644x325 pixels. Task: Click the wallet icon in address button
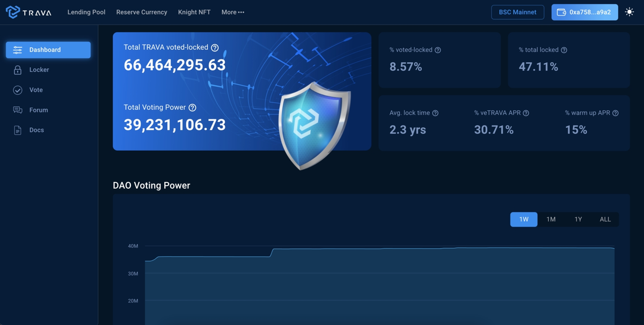[x=562, y=12]
